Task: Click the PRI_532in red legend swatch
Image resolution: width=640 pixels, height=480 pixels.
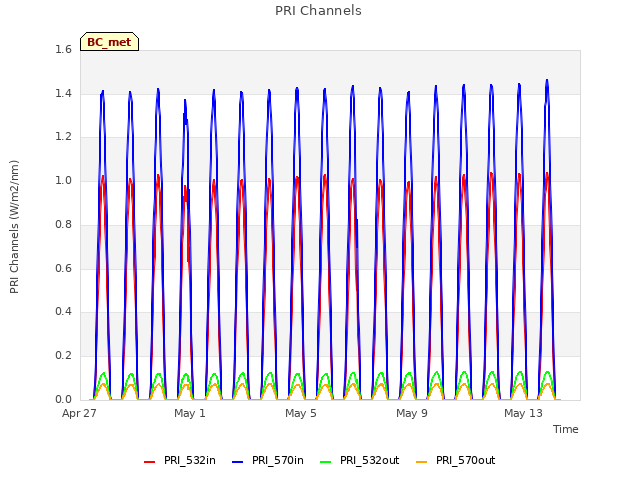Action: (x=149, y=461)
